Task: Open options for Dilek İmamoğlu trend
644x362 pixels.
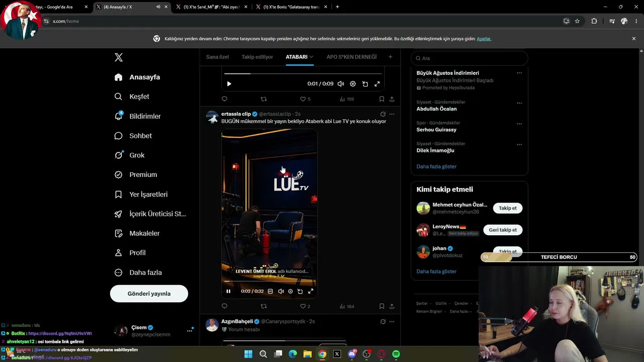Action: point(519,144)
